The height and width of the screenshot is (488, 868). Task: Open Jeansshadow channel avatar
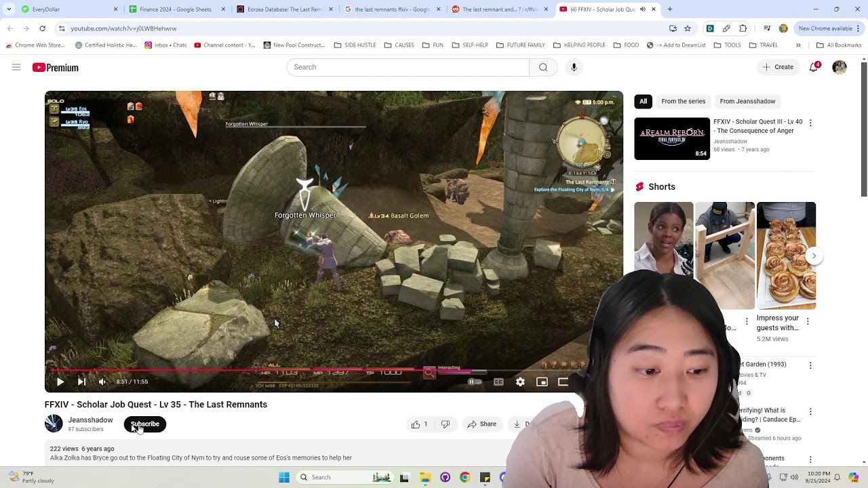pos(54,424)
